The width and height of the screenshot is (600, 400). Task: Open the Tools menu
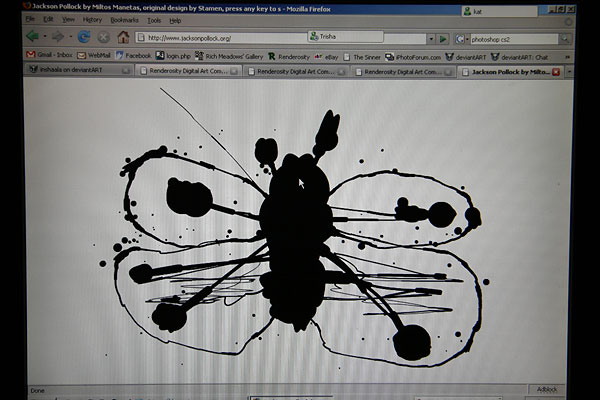coord(154,20)
